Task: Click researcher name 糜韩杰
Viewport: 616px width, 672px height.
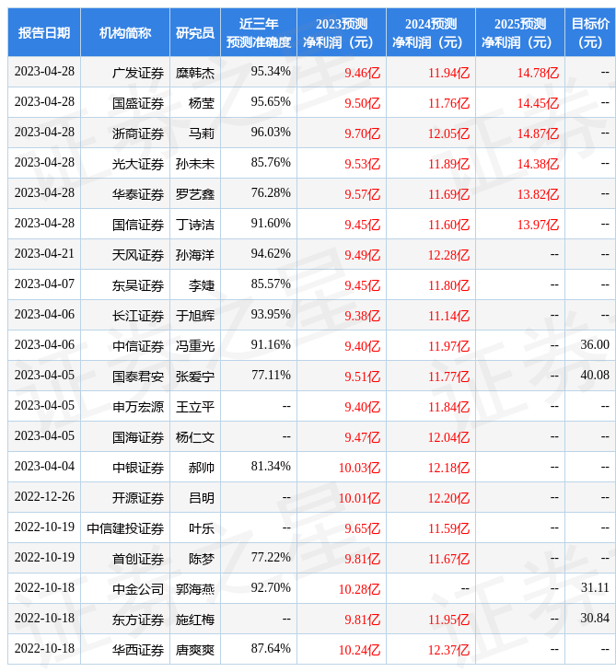Action: point(195,73)
